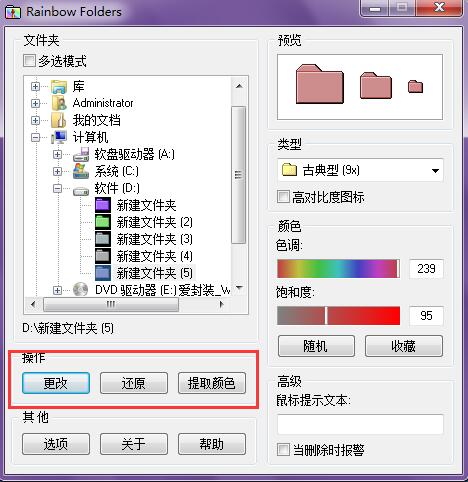Click the horizontal scroll left arrow

[x=33, y=304]
